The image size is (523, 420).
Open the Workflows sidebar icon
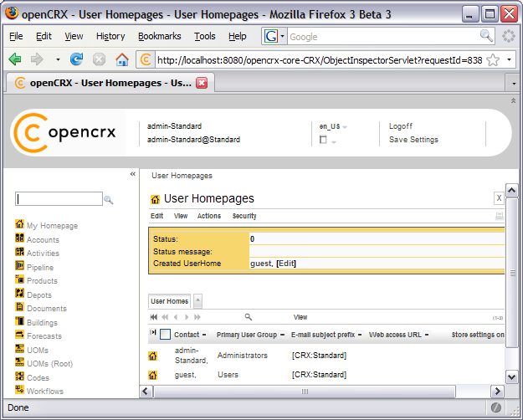pos(20,390)
